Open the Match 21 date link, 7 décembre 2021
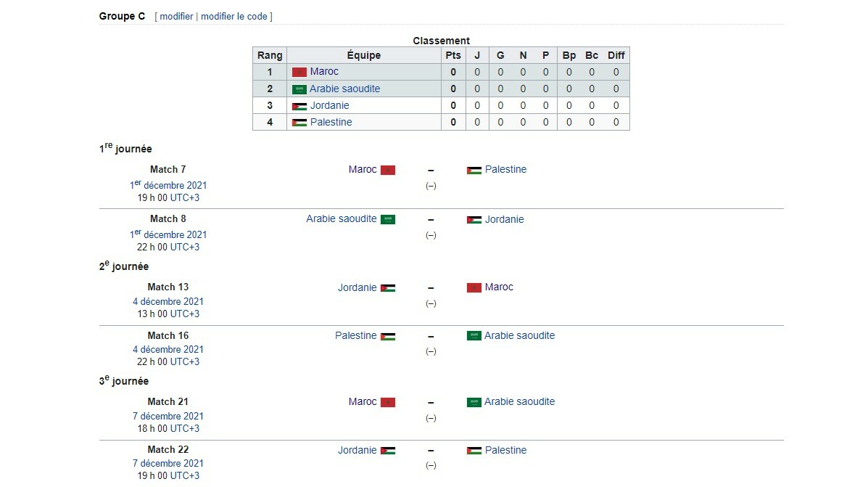Viewport: 868px width, 487px height. pos(168,416)
